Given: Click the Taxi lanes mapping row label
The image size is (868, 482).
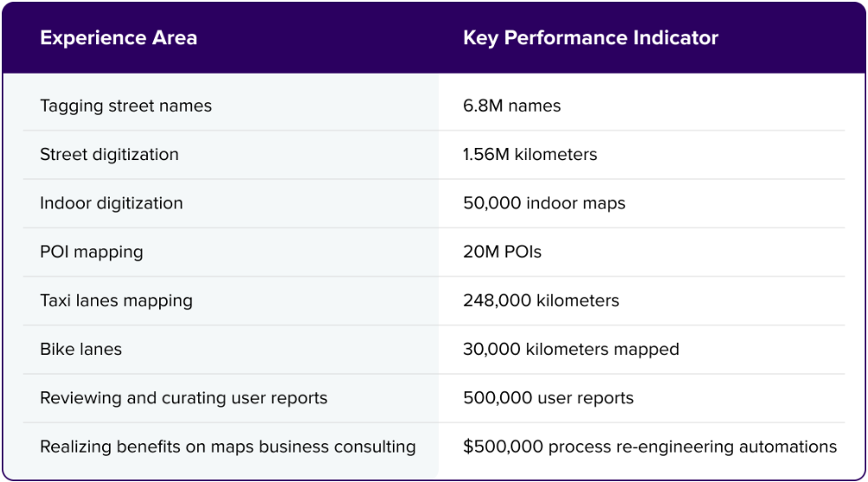Looking at the screenshot, I should coord(116,301).
